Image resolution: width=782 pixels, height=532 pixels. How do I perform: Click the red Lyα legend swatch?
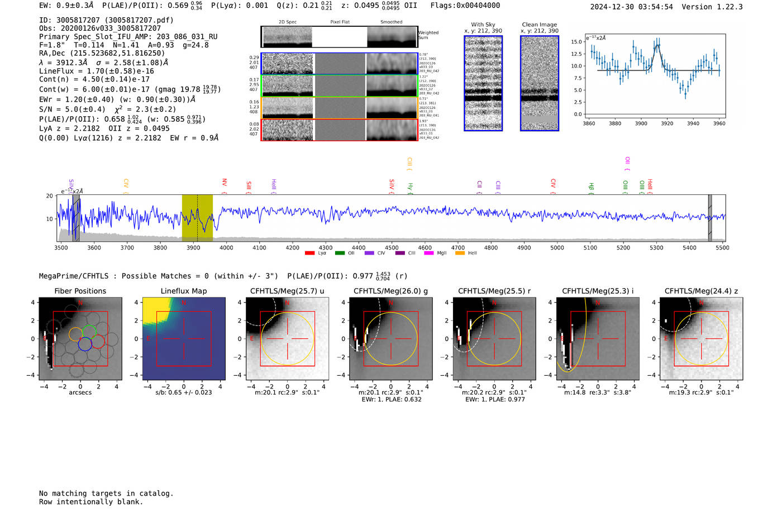(x=309, y=253)
